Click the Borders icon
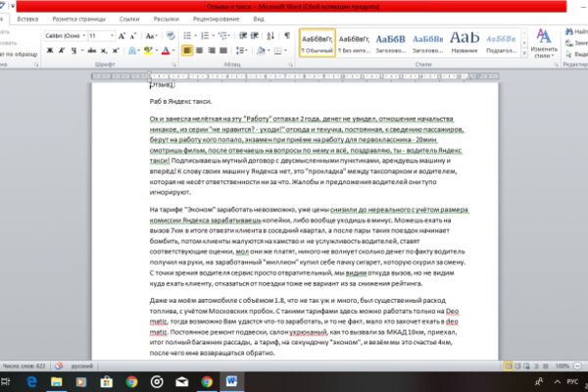Screen dimensions: 588x392 tap(278, 50)
